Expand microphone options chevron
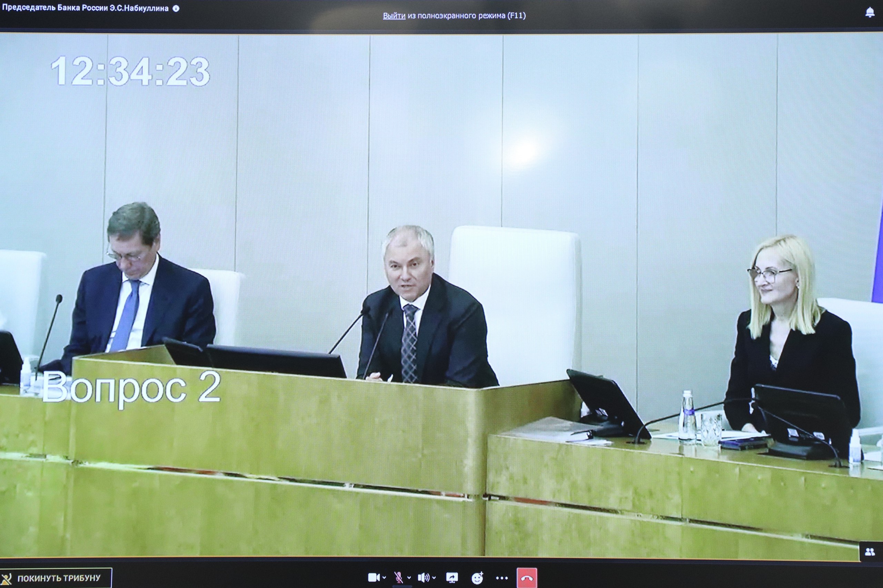This screenshot has height=588, width=883. [409, 578]
